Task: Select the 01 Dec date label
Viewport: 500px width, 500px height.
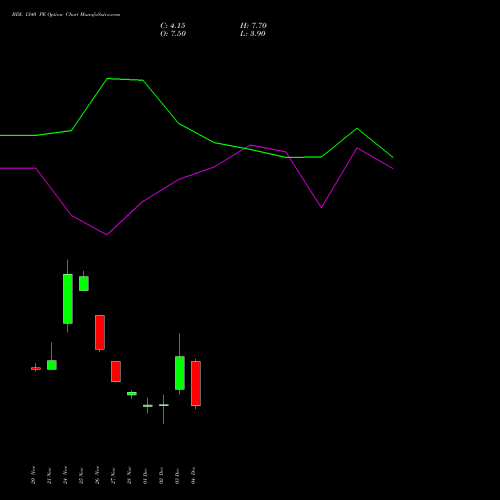Action: point(145,475)
